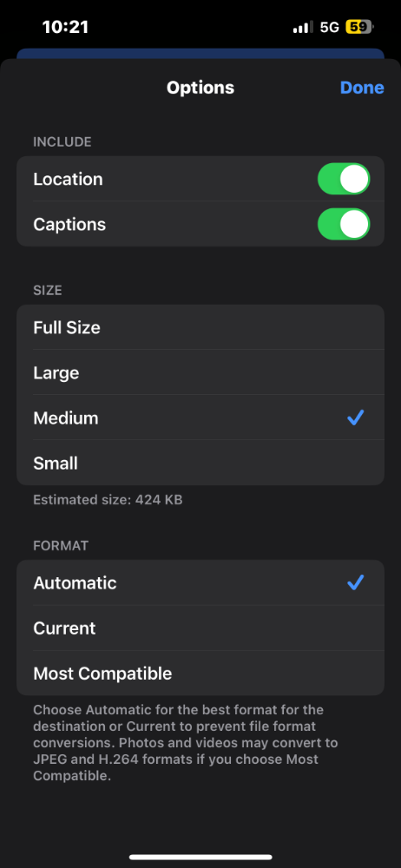Tap the cellular signal bars icon
401x868 pixels.
pos(303,27)
